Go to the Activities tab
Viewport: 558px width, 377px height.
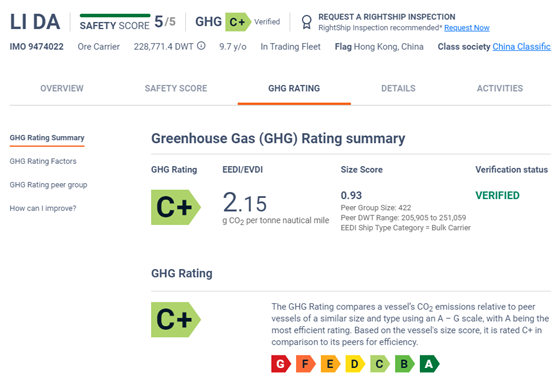tap(500, 88)
